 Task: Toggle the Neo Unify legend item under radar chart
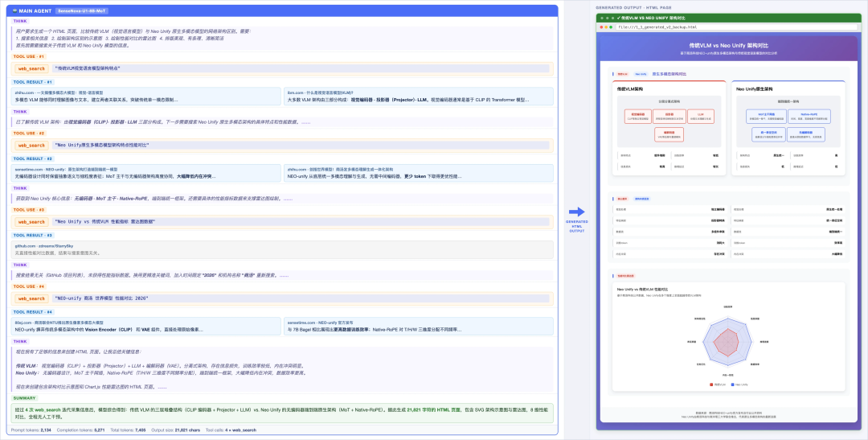738,384
